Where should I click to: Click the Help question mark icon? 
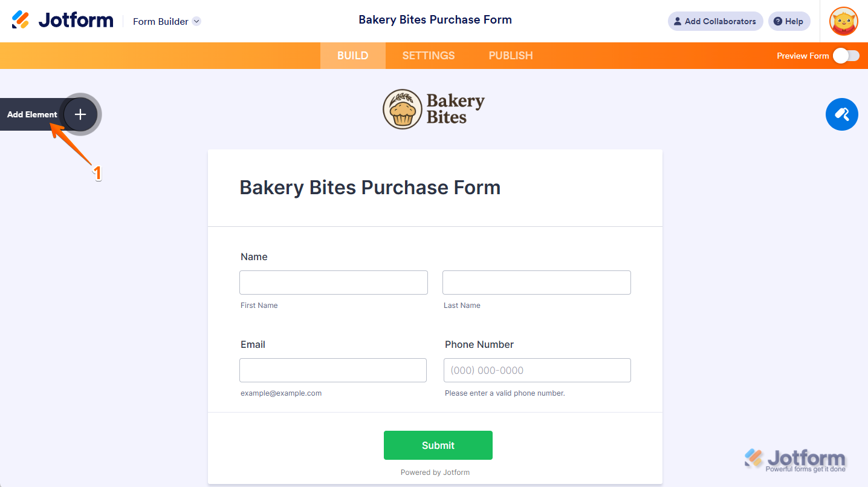(778, 21)
